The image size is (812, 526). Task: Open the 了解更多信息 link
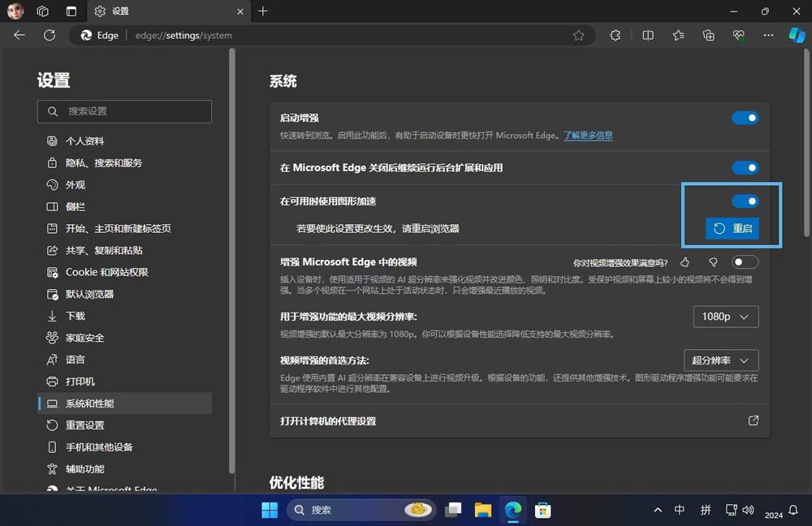[588, 136]
